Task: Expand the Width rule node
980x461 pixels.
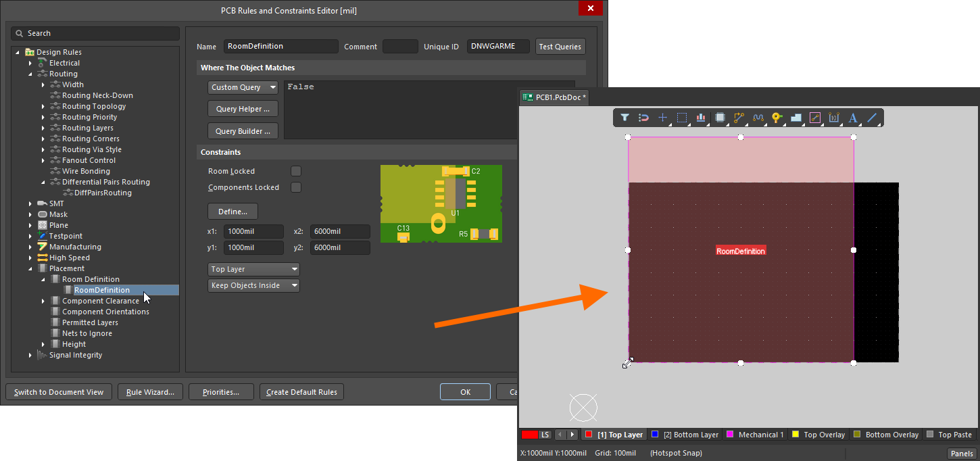Action: pos(43,84)
